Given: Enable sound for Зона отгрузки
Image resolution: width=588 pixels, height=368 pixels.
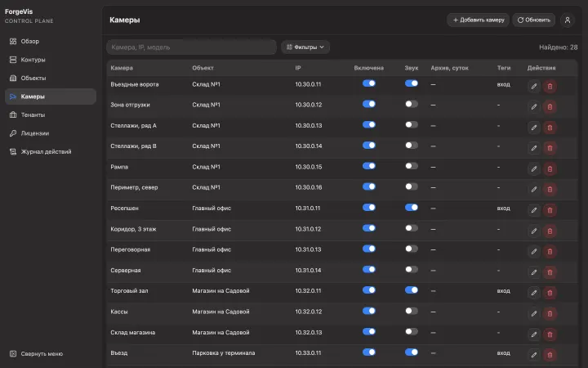Looking at the screenshot, I should [412, 104].
